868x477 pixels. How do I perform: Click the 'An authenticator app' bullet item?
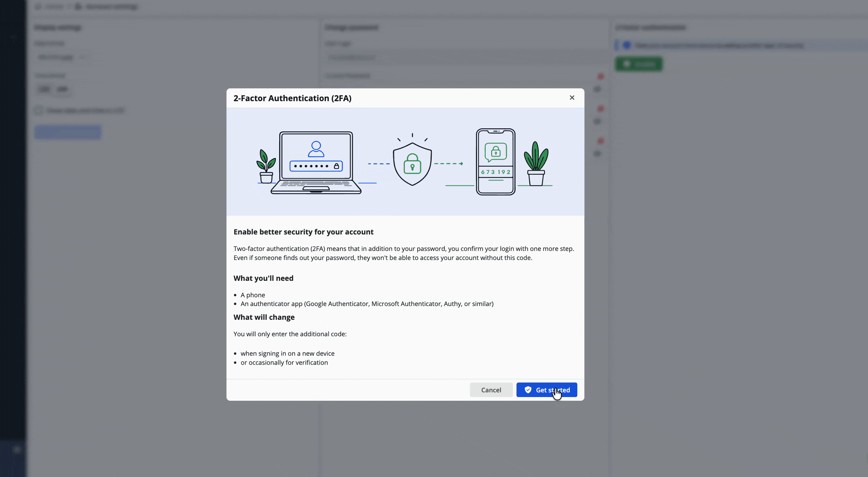tap(367, 304)
